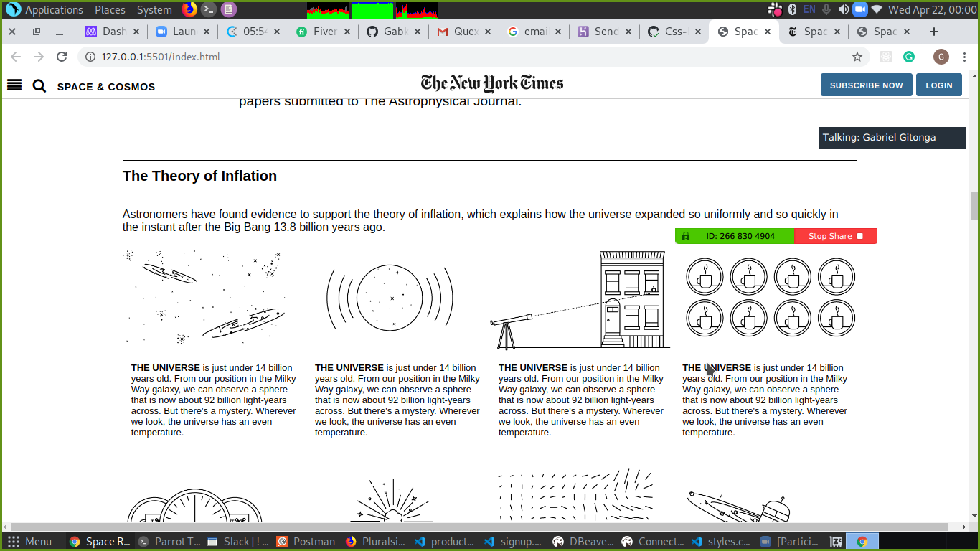Image resolution: width=980 pixels, height=551 pixels.
Task: Switch to the Fiverr tab
Action: (324, 32)
